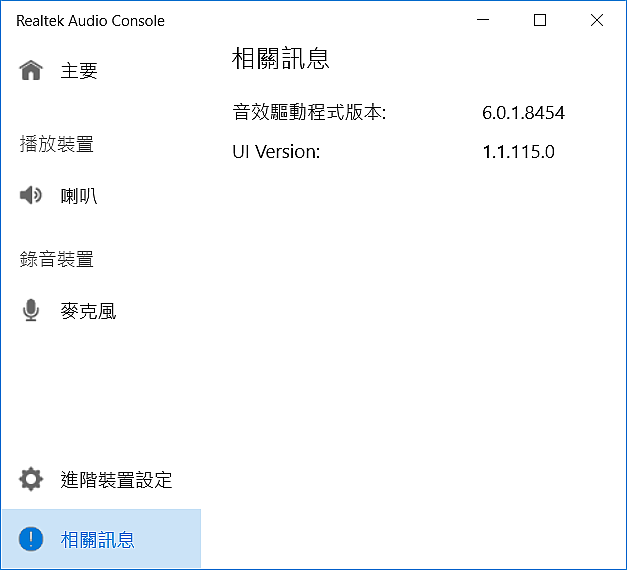
Task: Click the home icon beside 主要
Action: pyautogui.click(x=31, y=70)
